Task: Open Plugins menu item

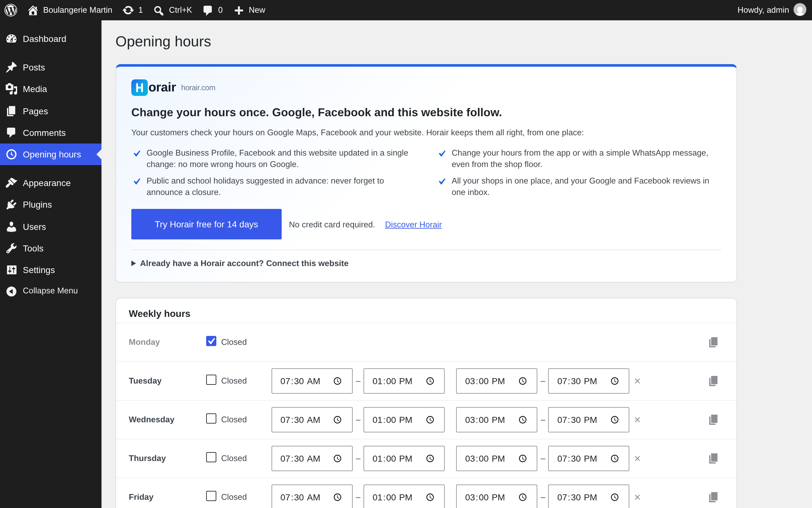Action: pyautogui.click(x=51, y=204)
